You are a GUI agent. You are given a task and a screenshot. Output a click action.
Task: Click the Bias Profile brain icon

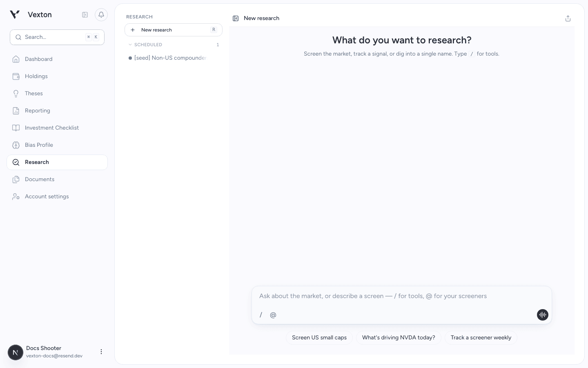pyautogui.click(x=16, y=145)
